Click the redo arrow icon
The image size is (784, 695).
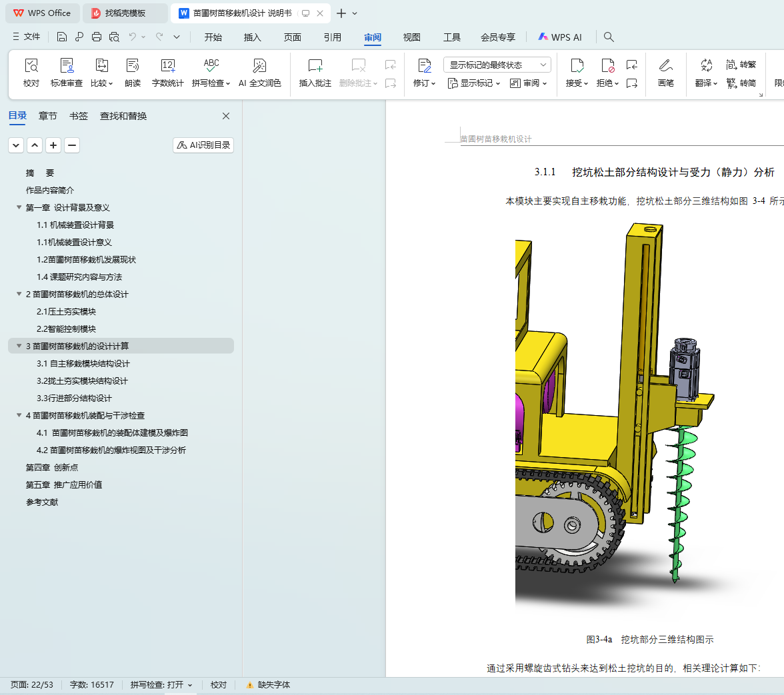[159, 37]
